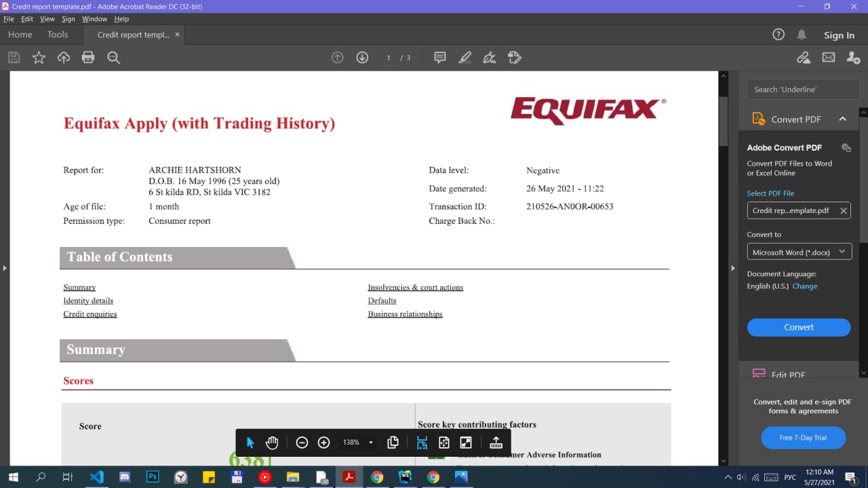Screen dimensions: 868x488
Task: Click the page number field
Action: [x=389, y=58]
